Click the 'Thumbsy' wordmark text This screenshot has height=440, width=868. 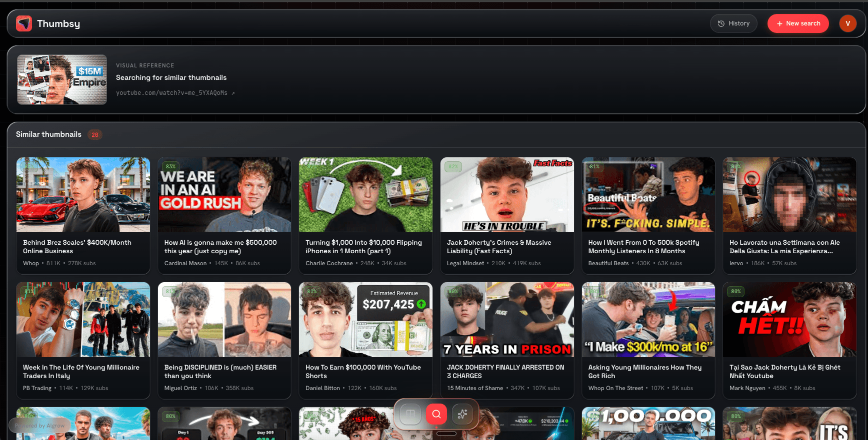[x=58, y=23]
